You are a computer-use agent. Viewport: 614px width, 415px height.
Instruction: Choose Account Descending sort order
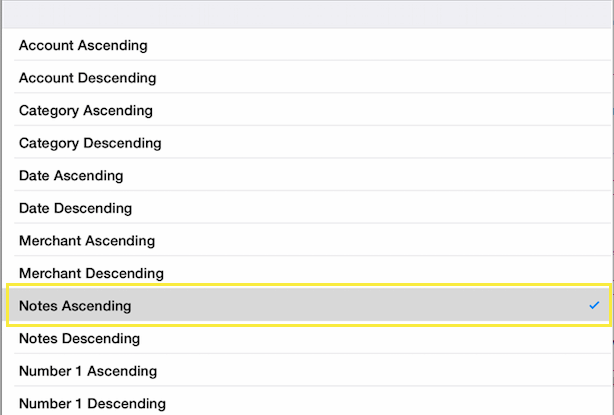308,78
